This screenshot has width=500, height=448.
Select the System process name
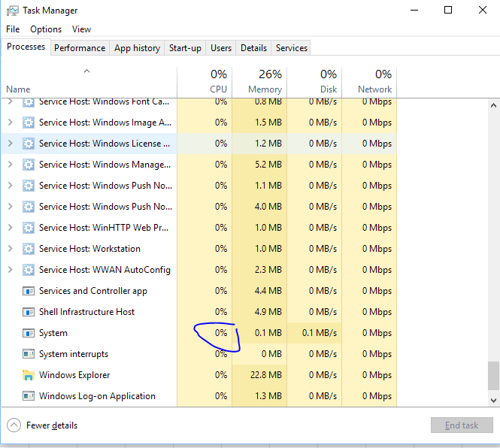(x=53, y=333)
